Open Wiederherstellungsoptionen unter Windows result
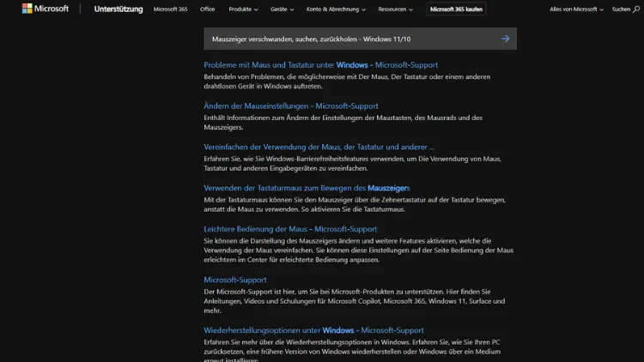The height and width of the screenshot is (362, 644). [313, 330]
